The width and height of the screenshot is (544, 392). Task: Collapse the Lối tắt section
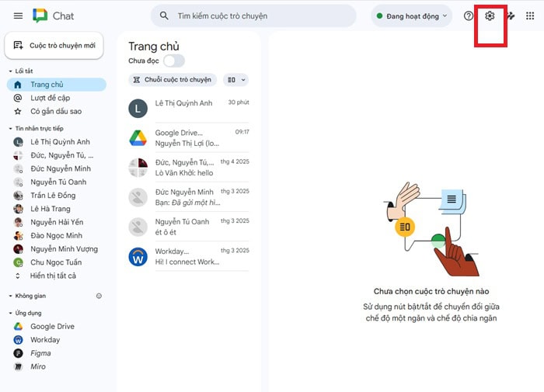[x=10, y=71]
